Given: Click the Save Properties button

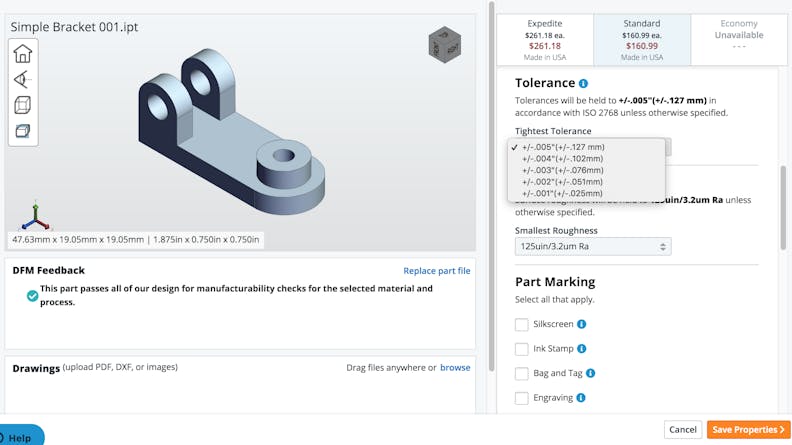Looking at the screenshot, I should coord(748,429).
